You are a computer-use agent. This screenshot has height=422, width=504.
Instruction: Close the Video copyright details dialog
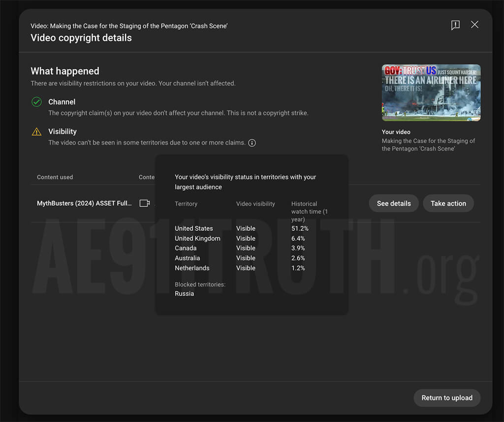474,25
